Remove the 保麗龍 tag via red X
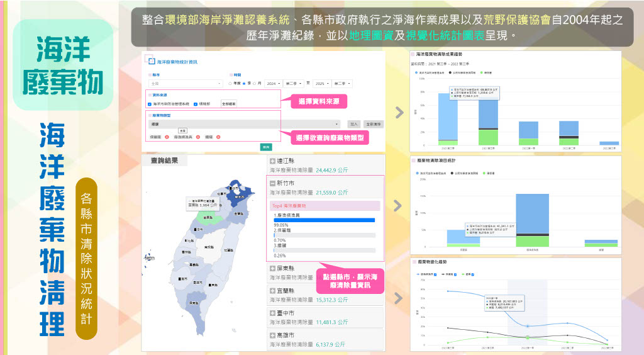This screenshot has width=644, height=355. click(x=167, y=137)
